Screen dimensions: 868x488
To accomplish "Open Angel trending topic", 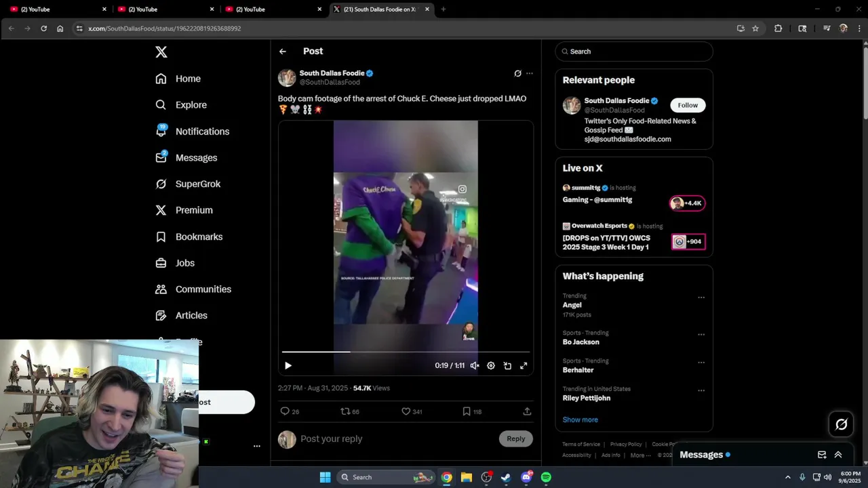I will pyautogui.click(x=572, y=305).
